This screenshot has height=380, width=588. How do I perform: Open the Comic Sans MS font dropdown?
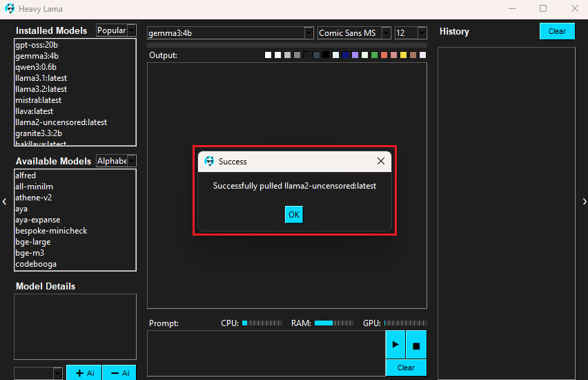(386, 33)
